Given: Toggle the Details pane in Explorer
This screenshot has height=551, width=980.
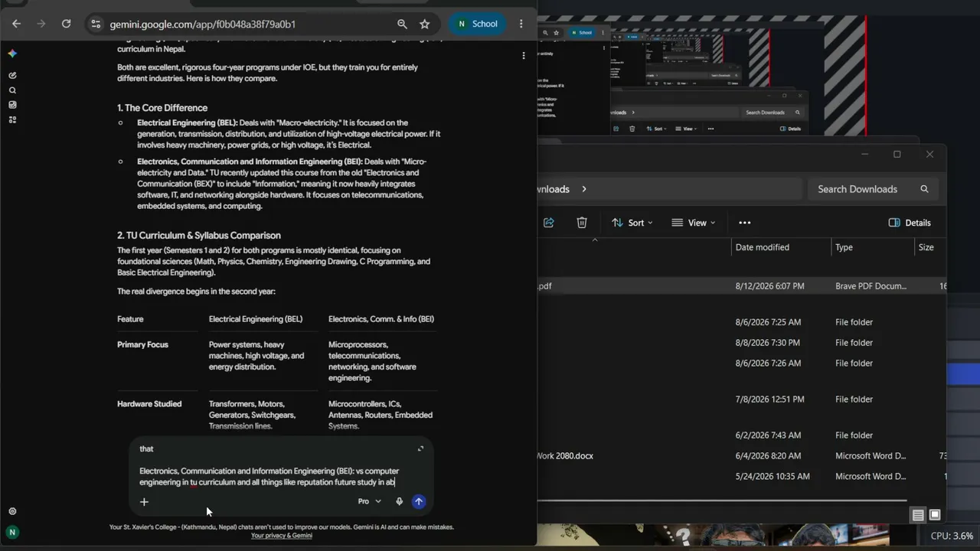Looking at the screenshot, I should coord(910,223).
